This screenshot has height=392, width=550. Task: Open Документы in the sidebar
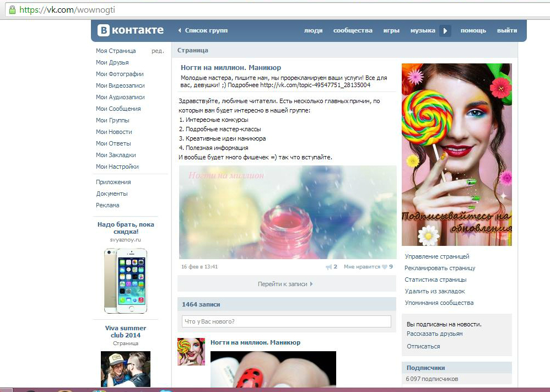[x=112, y=194]
